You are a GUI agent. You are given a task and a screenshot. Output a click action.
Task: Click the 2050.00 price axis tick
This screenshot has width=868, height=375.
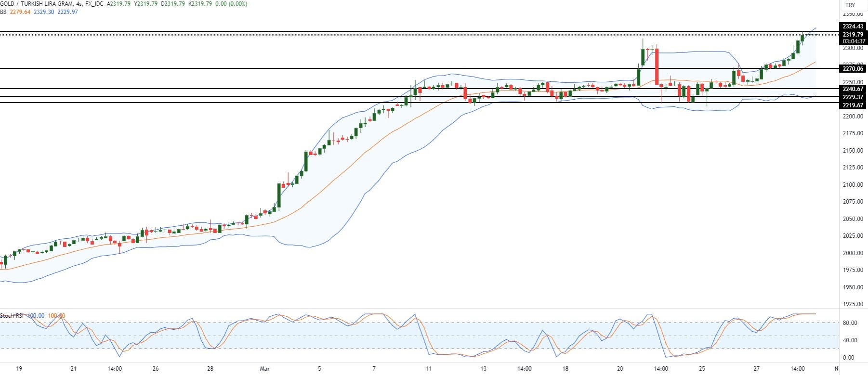(x=853, y=219)
